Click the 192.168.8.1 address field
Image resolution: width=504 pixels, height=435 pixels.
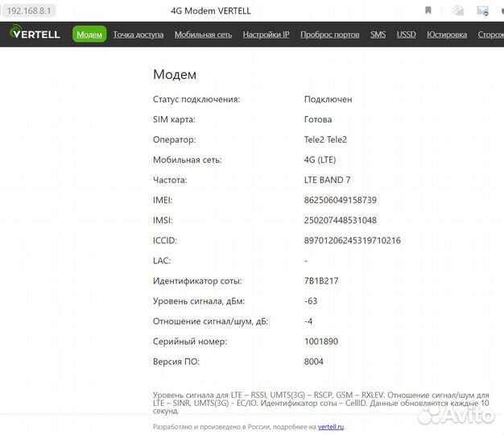click(29, 10)
